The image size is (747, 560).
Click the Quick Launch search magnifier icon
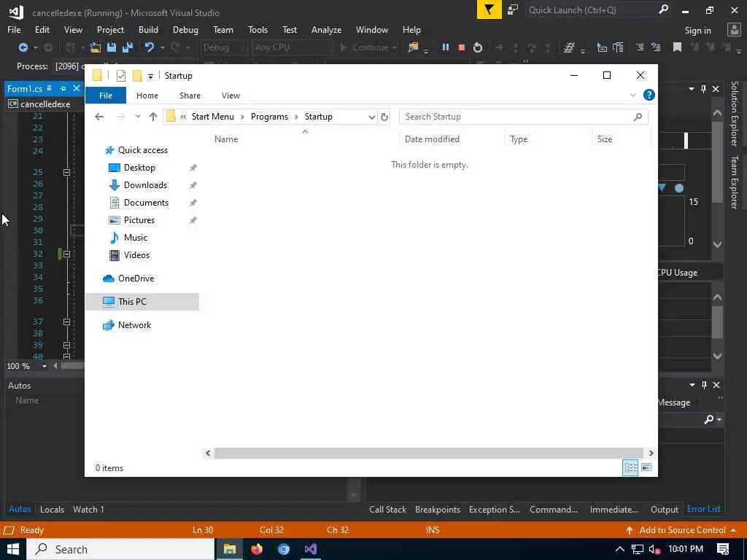[x=664, y=9]
